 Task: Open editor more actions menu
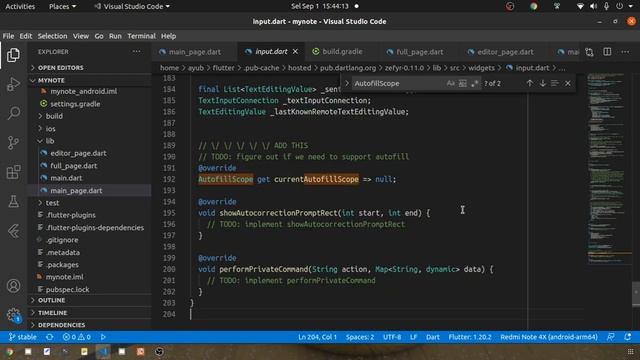coord(625,52)
